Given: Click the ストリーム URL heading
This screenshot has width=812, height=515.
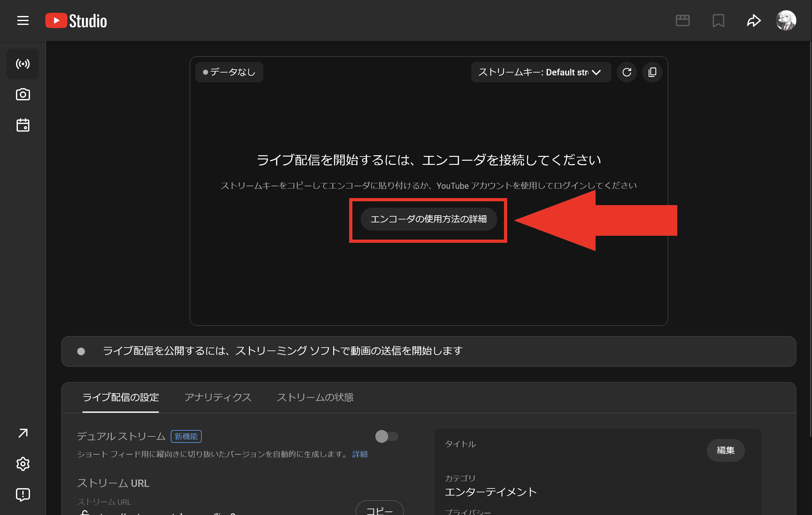Looking at the screenshot, I should point(113,483).
